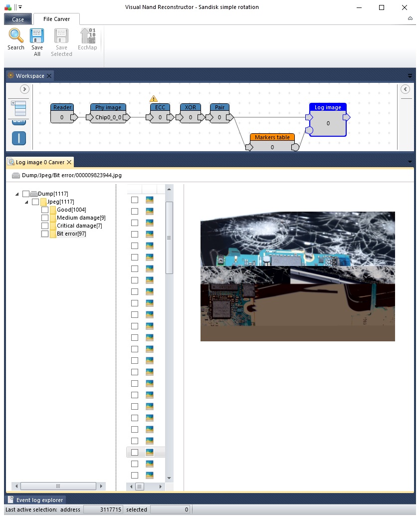
Task: Close the Workspace tab
Action: coord(49,76)
